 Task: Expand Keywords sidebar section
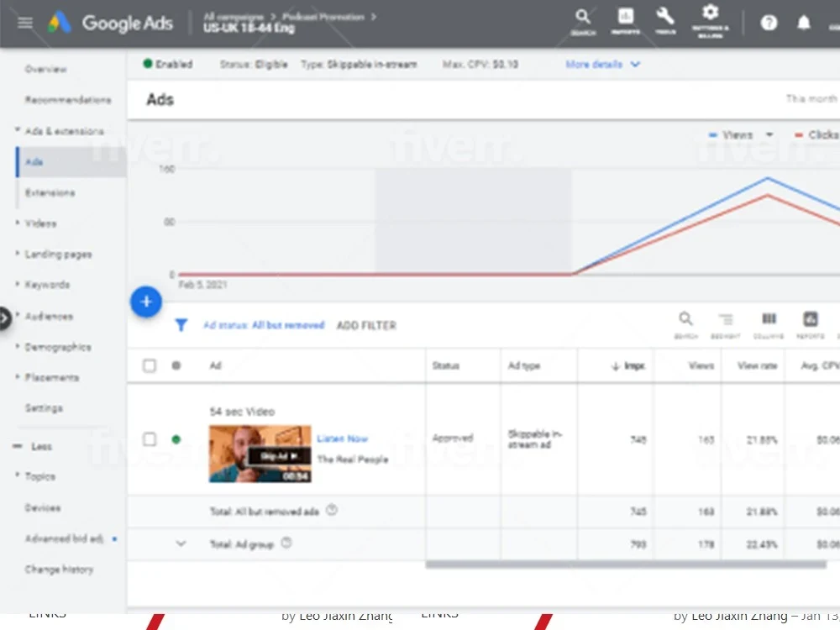[x=17, y=283]
